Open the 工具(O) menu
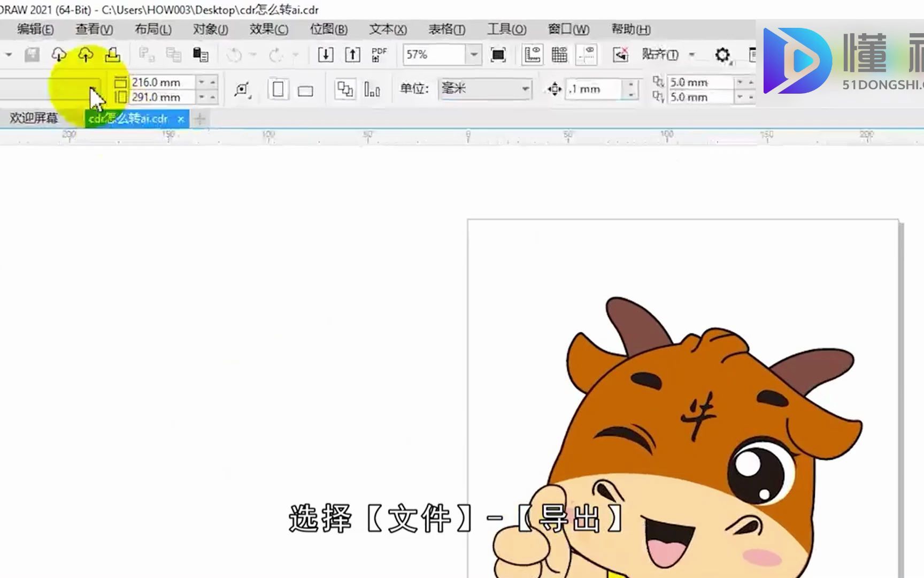This screenshot has height=578, width=924. click(507, 29)
